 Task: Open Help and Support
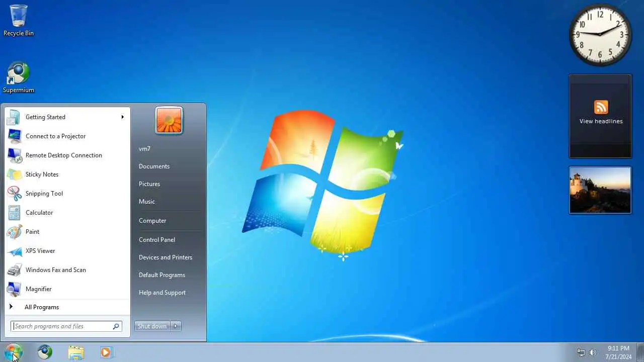click(162, 293)
